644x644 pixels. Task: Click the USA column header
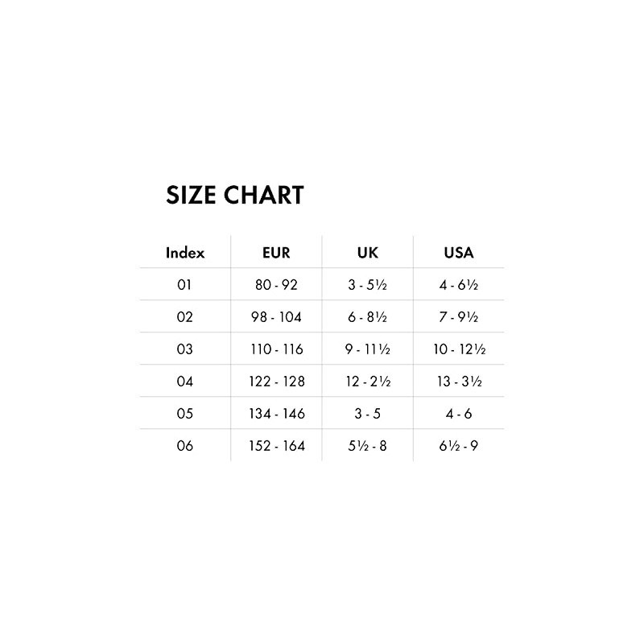(459, 252)
